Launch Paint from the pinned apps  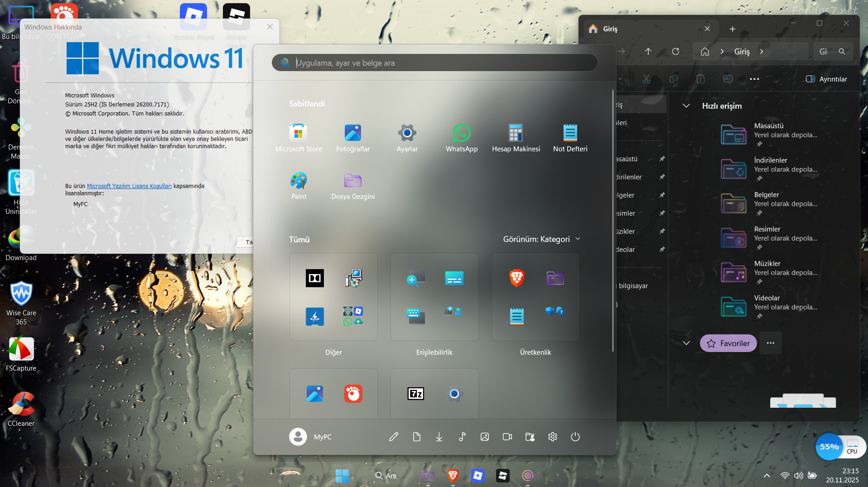(x=299, y=186)
